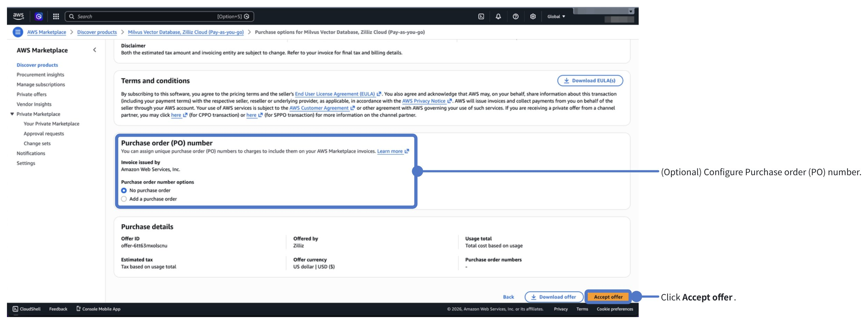
Task: Open CloudShell from the top bar icon
Action: (x=481, y=16)
